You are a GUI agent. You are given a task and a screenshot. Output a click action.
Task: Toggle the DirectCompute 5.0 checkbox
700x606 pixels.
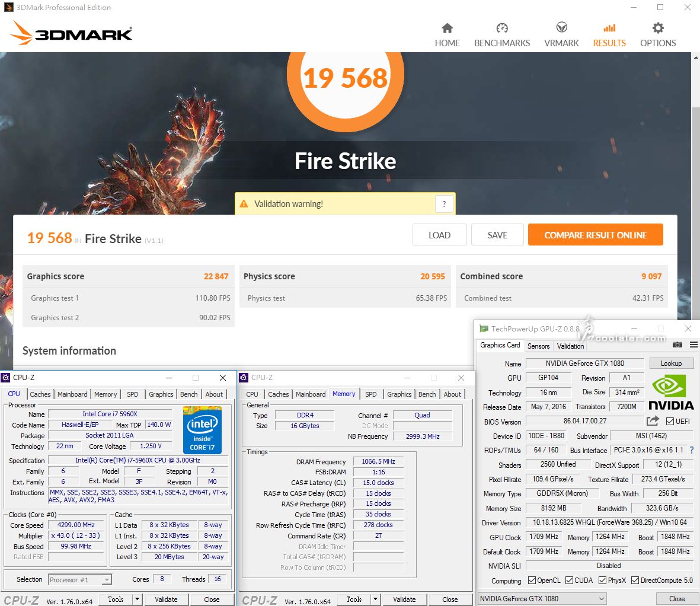[635, 580]
